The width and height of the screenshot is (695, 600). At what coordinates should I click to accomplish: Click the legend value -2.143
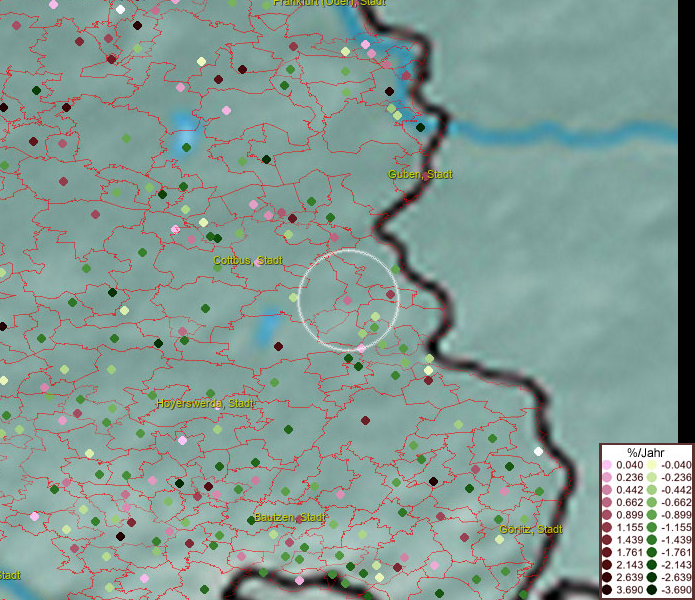click(676, 565)
